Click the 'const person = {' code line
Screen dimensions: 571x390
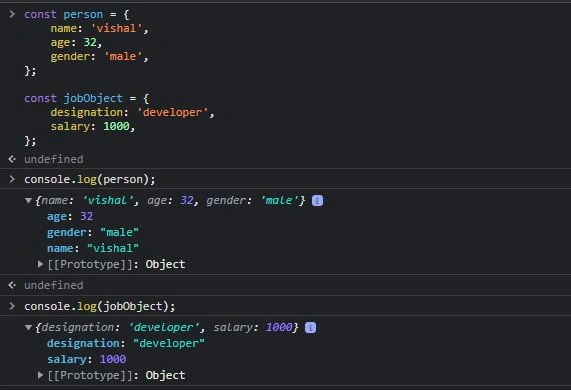coord(76,15)
